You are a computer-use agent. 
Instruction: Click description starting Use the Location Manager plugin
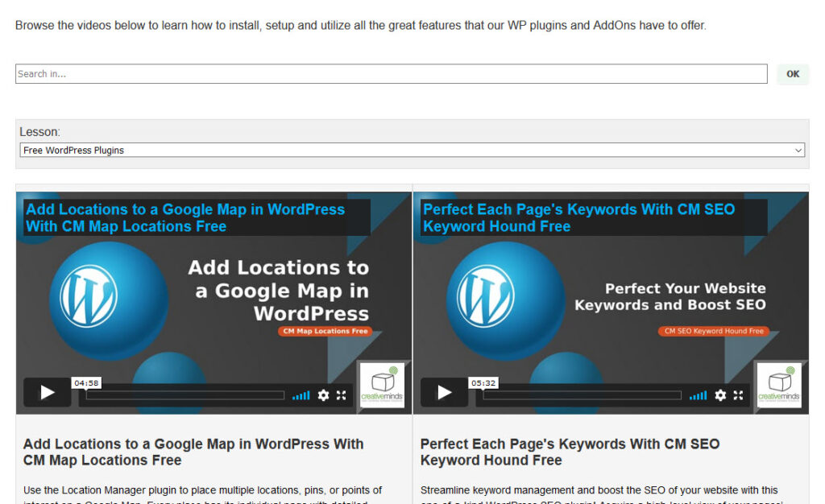click(x=202, y=496)
